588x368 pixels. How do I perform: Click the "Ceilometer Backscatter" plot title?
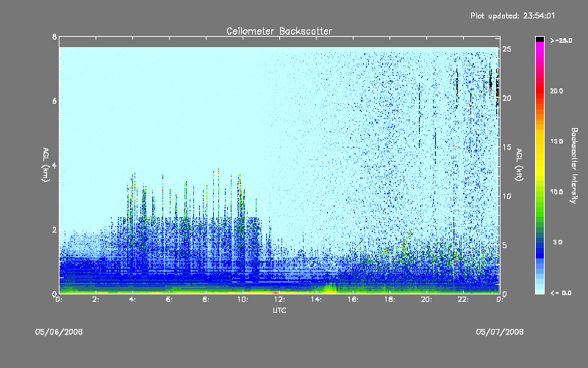click(x=279, y=31)
